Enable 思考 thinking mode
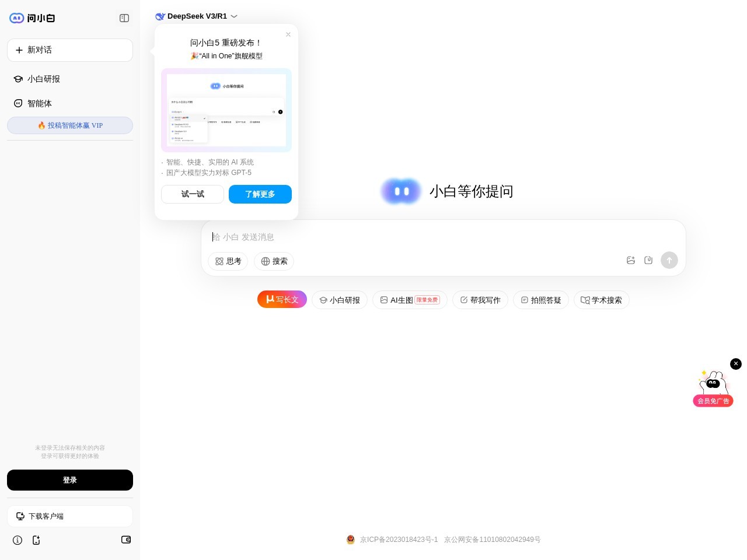Viewport: 747px width, 560px height. [228, 261]
